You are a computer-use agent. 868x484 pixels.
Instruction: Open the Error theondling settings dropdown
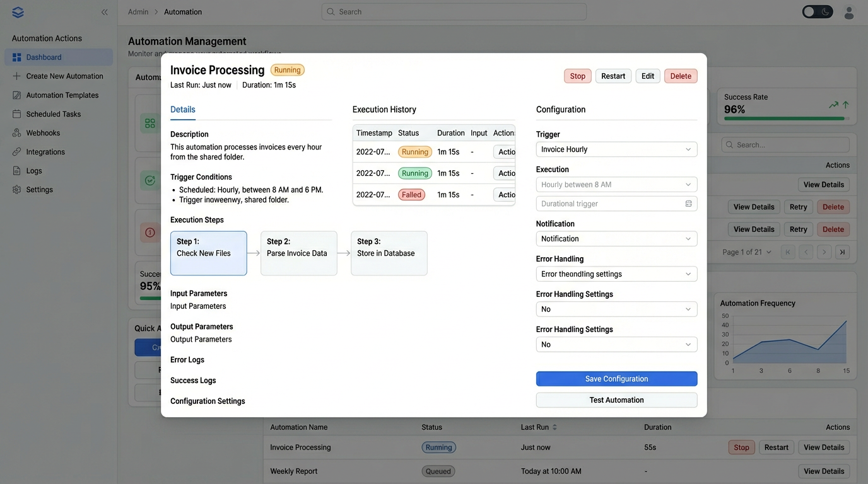[616, 274]
